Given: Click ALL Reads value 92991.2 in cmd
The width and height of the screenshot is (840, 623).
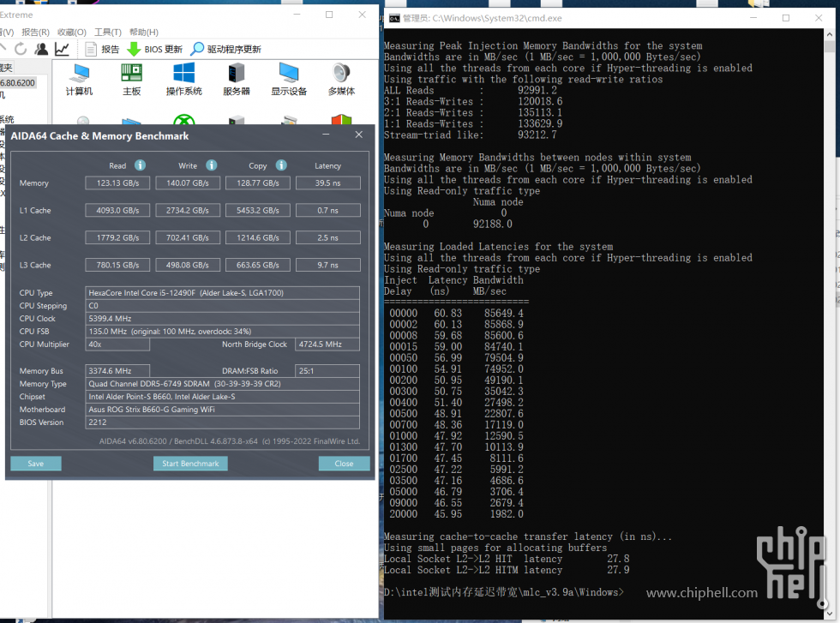Looking at the screenshot, I should pos(537,91).
